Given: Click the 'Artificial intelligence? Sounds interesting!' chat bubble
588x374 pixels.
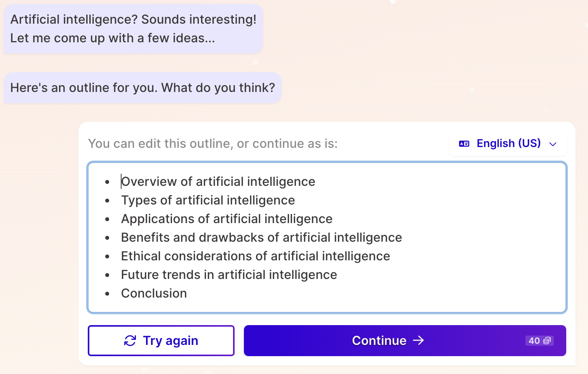Looking at the screenshot, I should tap(133, 29).
